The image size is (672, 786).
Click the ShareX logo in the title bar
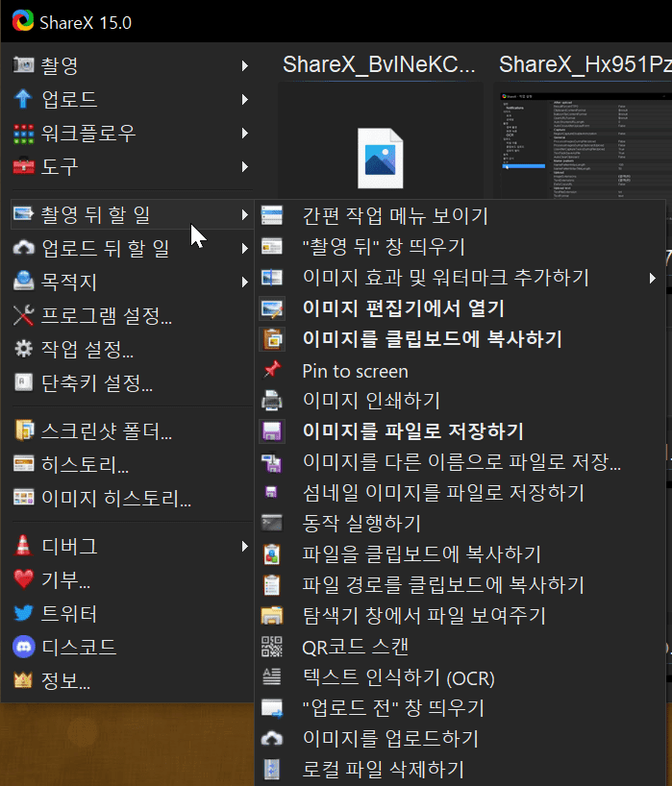(23, 21)
